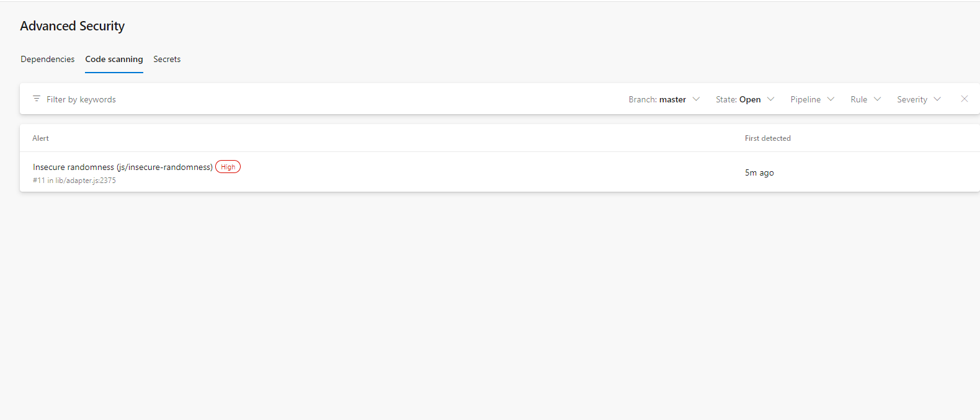Click the chevron arrow beside Severity
This screenshot has width=980, height=420.
click(x=937, y=99)
